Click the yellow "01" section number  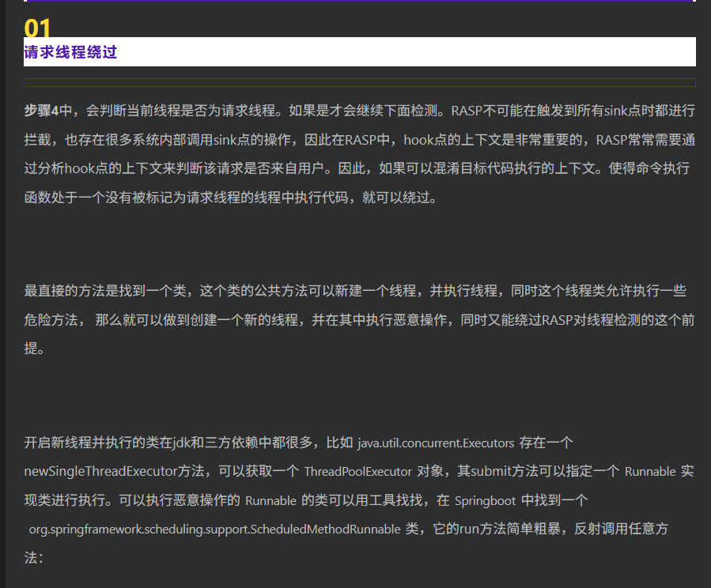click(x=37, y=28)
